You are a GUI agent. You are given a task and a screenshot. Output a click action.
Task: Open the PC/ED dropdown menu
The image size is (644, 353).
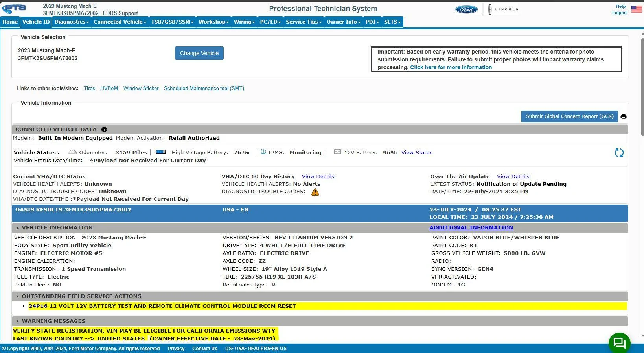(270, 22)
